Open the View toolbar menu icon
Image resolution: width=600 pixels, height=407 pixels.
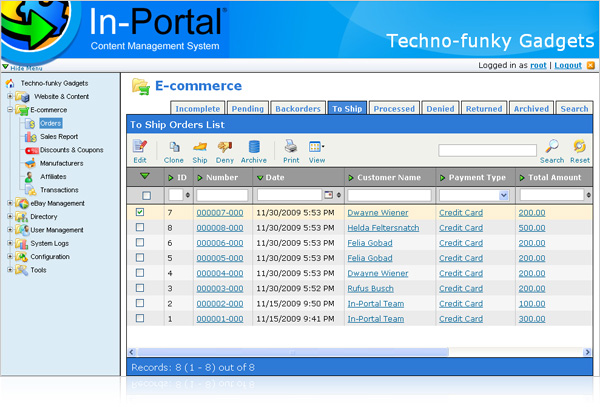(316, 147)
